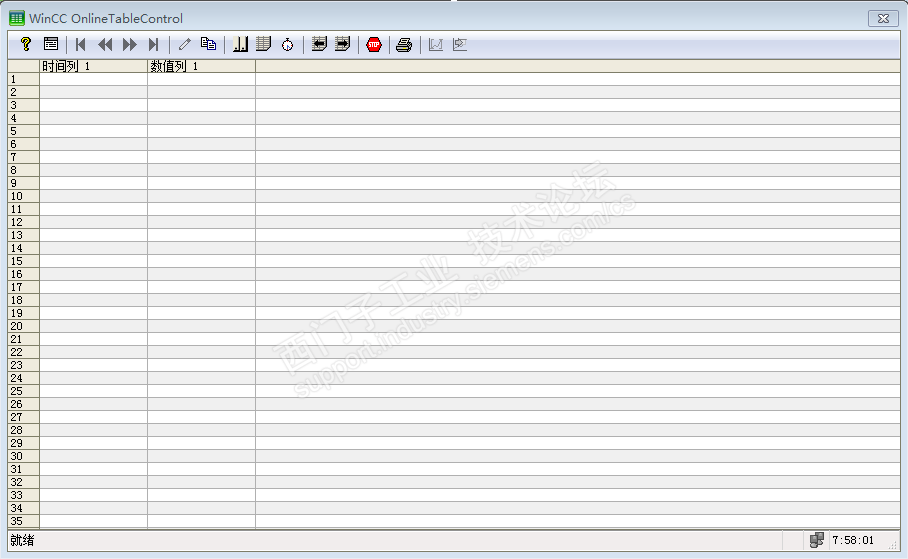Click the next column right-arrow icon
This screenshot has width=908, height=559.
pyautogui.click(x=343, y=44)
